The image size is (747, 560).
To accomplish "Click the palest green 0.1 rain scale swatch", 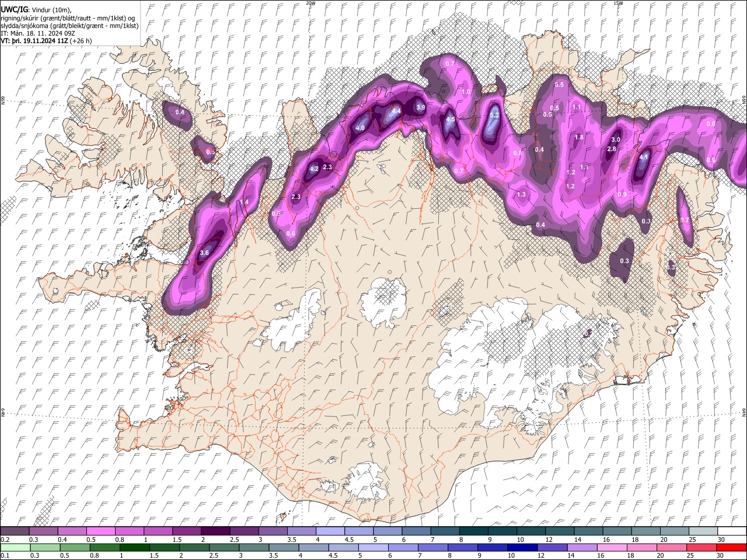I will coord(16,547).
